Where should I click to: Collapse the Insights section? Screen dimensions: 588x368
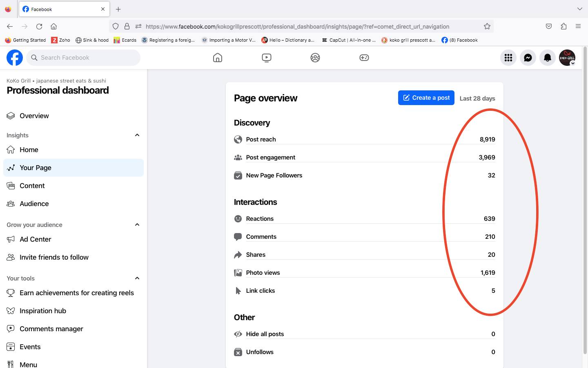point(137,135)
